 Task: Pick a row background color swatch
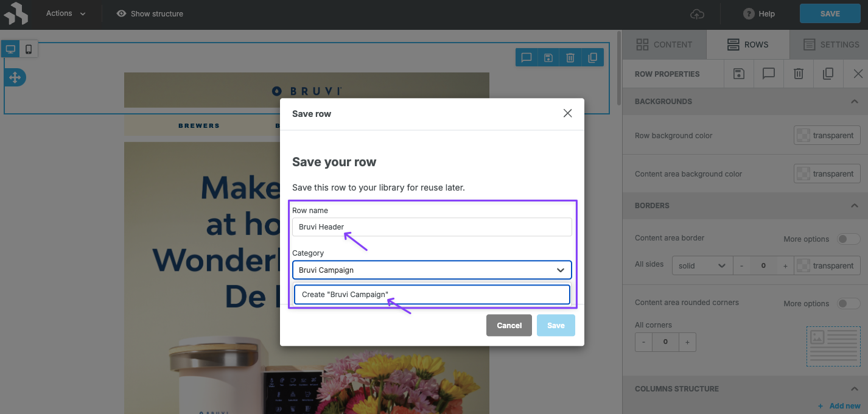coord(803,135)
